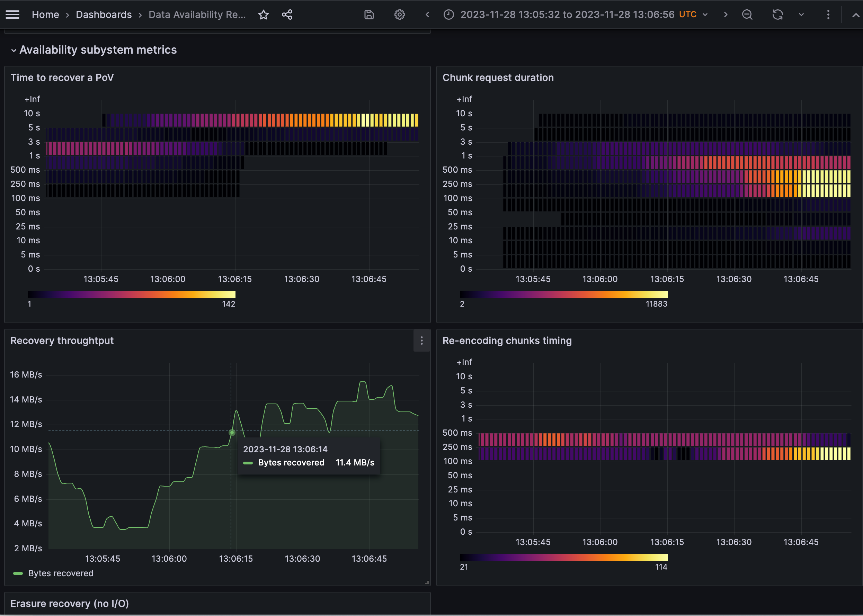Click the Time to recover PoV color scale
Viewport: 863px width, 616px height.
(x=131, y=295)
